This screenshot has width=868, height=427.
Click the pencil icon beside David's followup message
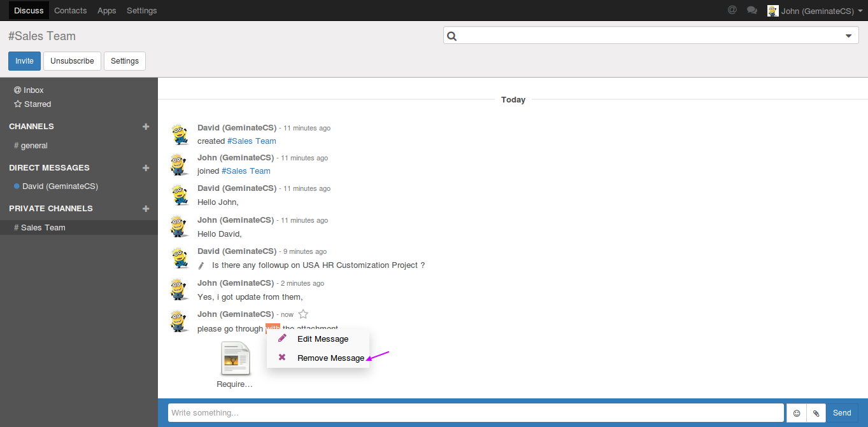tap(201, 265)
